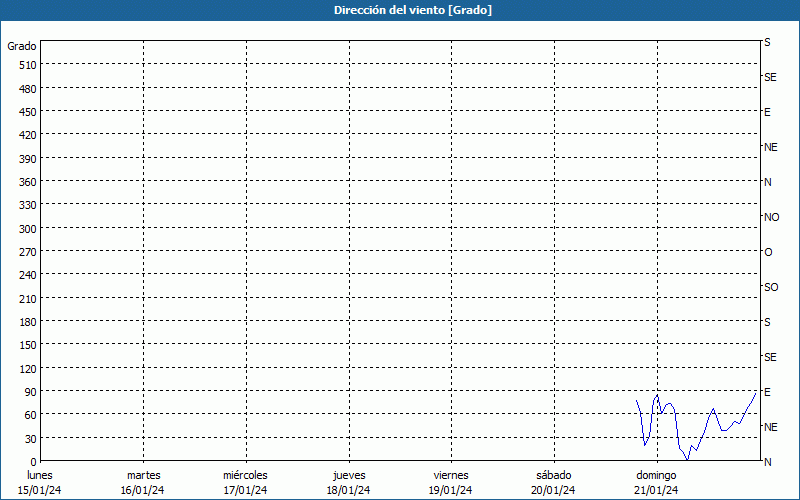Pick the 360 y-axis value
Viewport: 800px width, 500px height.
28,182
